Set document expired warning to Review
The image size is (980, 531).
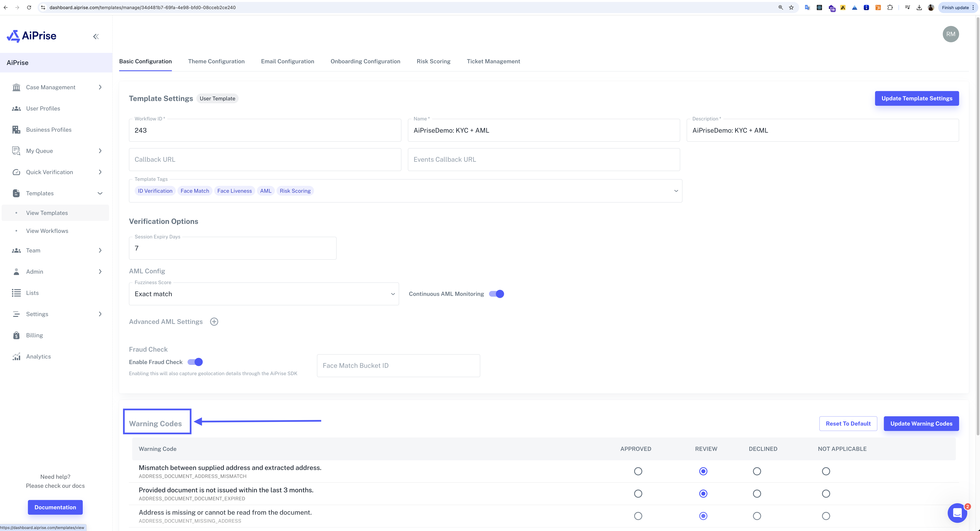click(703, 494)
